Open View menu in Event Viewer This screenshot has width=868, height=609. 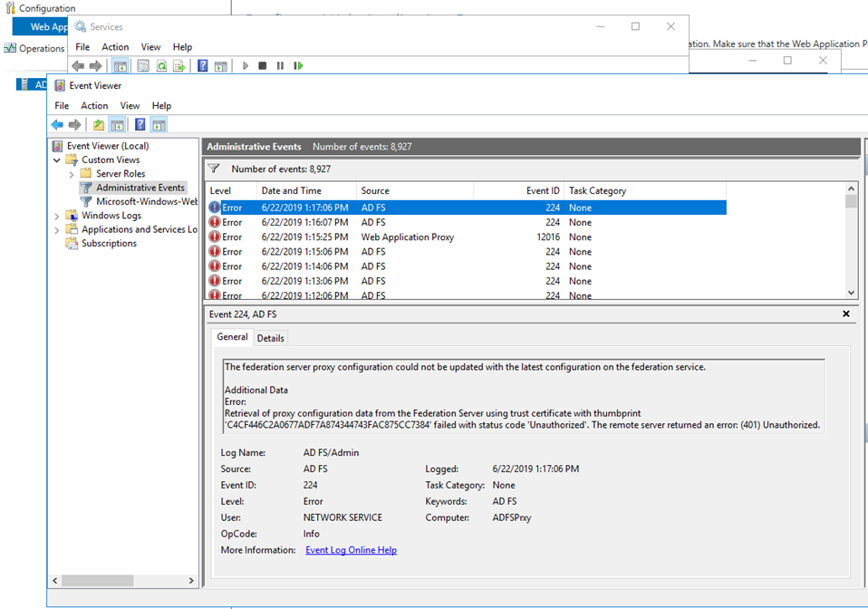[130, 106]
